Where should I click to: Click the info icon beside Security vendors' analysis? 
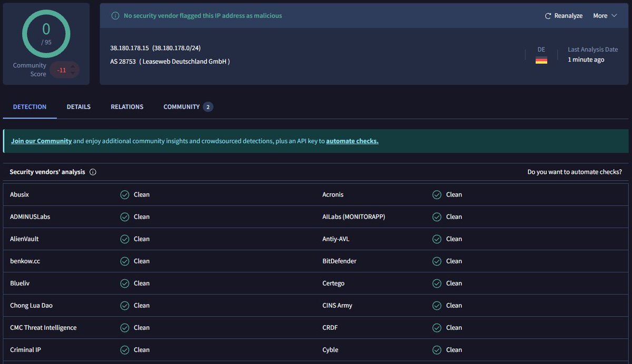[93, 172]
